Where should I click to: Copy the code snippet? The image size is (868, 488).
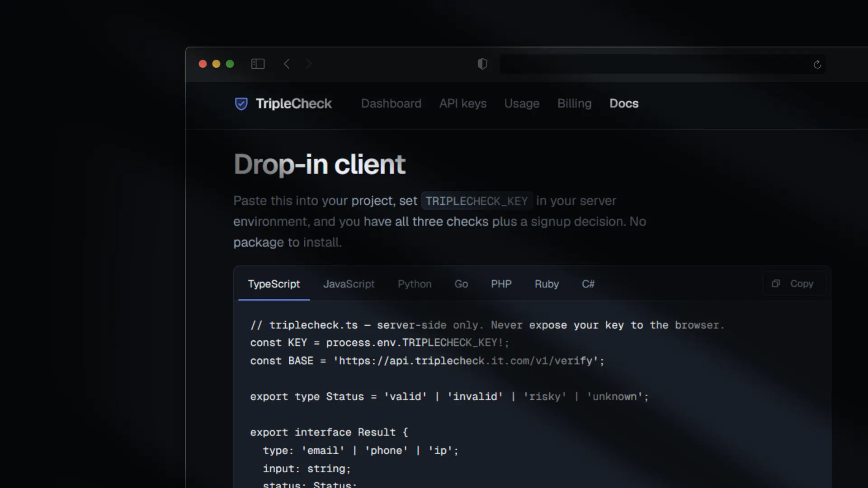[x=794, y=283]
